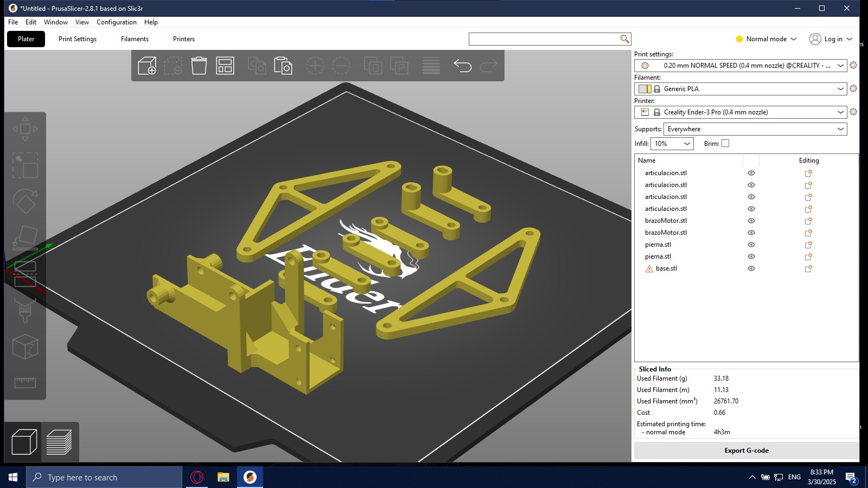Open the Configuration menu
This screenshot has height=488, width=868.
pyautogui.click(x=117, y=22)
